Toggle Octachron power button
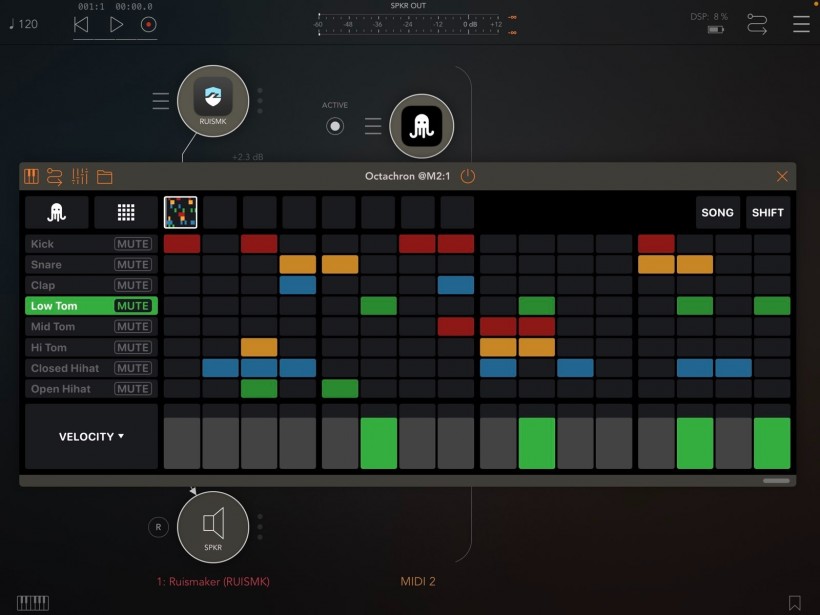This screenshot has width=820, height=615. pyautogui.click(x=468, y=177)
